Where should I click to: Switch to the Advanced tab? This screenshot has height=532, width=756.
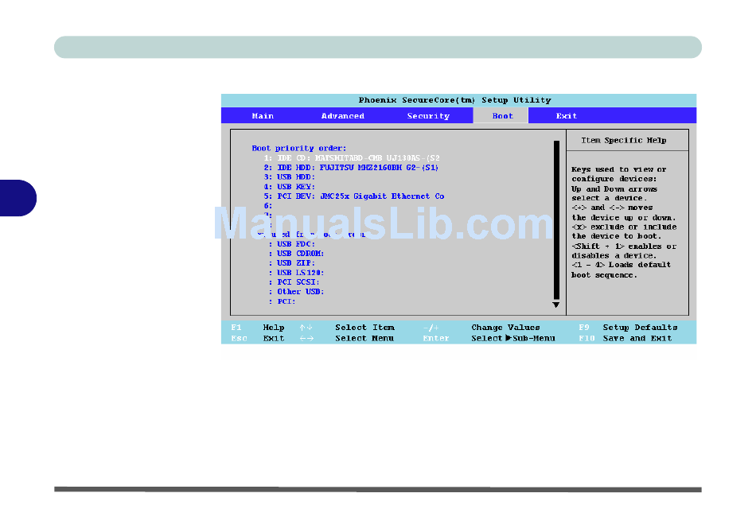pos(343,116)
